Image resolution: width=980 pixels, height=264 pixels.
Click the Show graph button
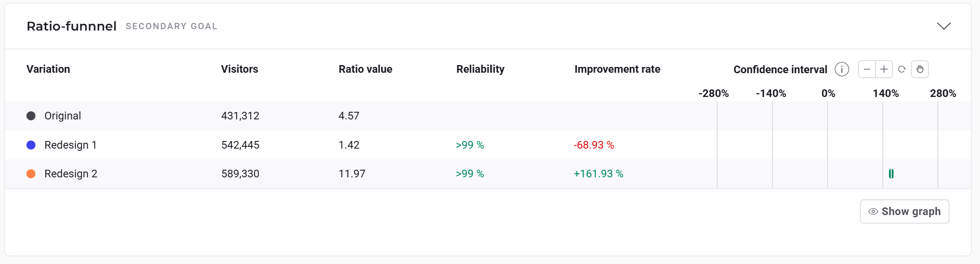coord(904,211)
